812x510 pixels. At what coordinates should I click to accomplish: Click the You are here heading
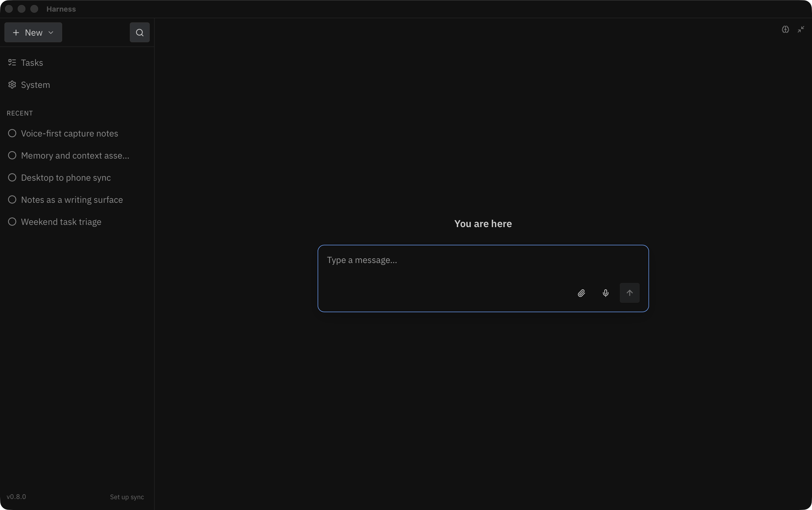coord(483,224)
